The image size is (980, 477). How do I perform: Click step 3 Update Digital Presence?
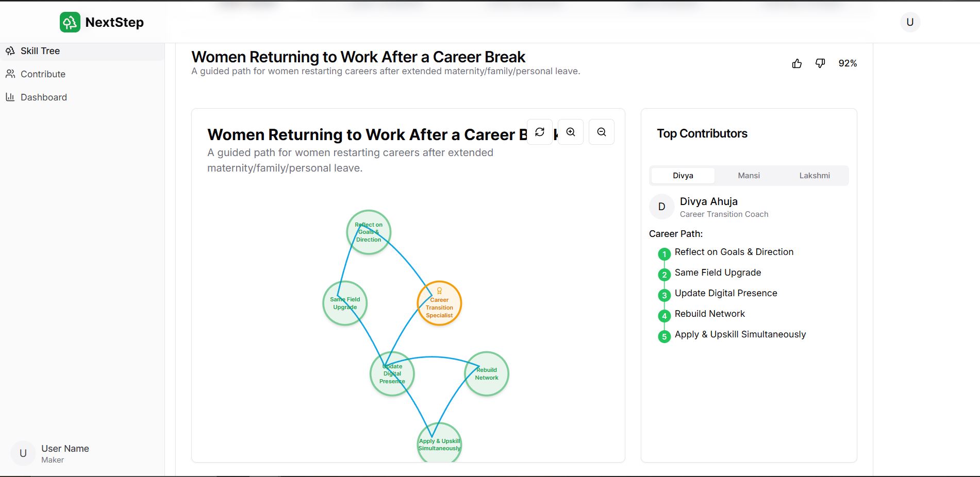[x=725, y=293]
